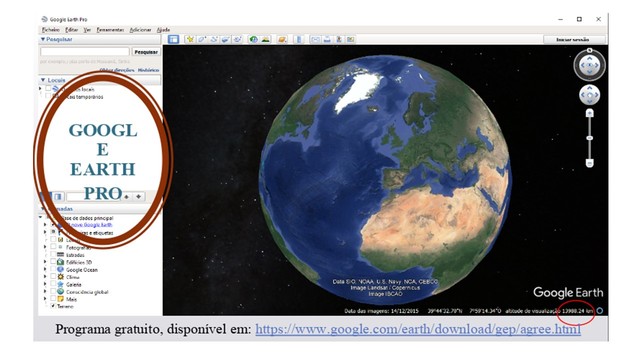Reset north using the N compass marker
This screenshot has height=360, width=640.
[x=589, y=51]
